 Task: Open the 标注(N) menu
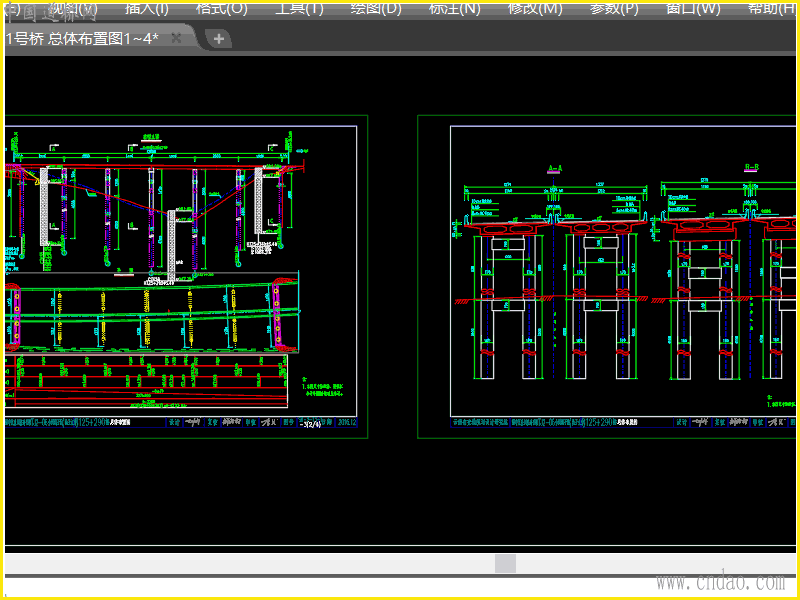click(x=455, y=8)
